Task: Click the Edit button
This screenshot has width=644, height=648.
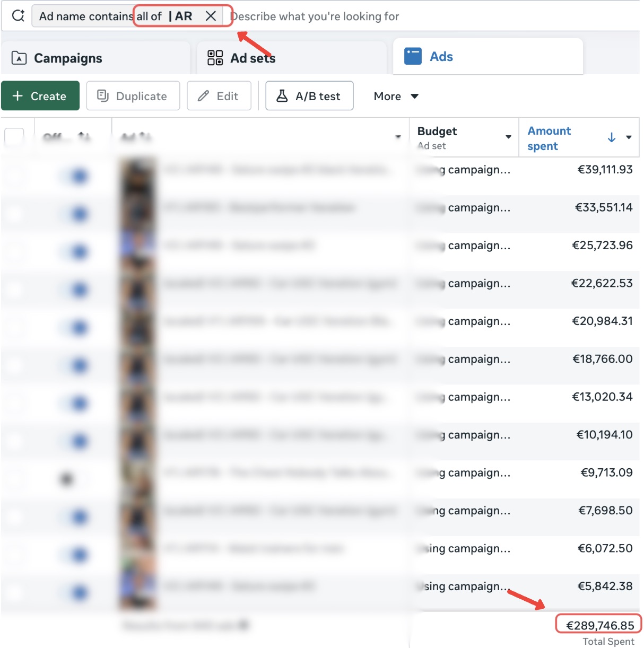Action: [x=219, y=96]
